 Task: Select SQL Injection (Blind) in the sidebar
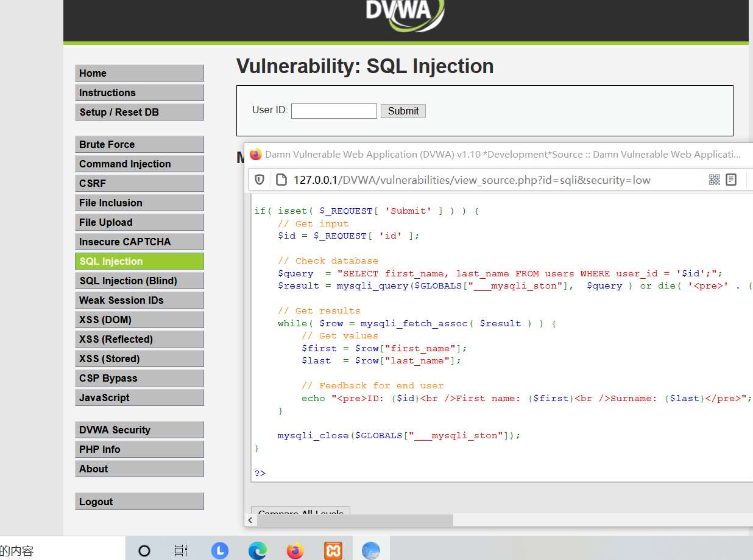click(x=139, y=280)
